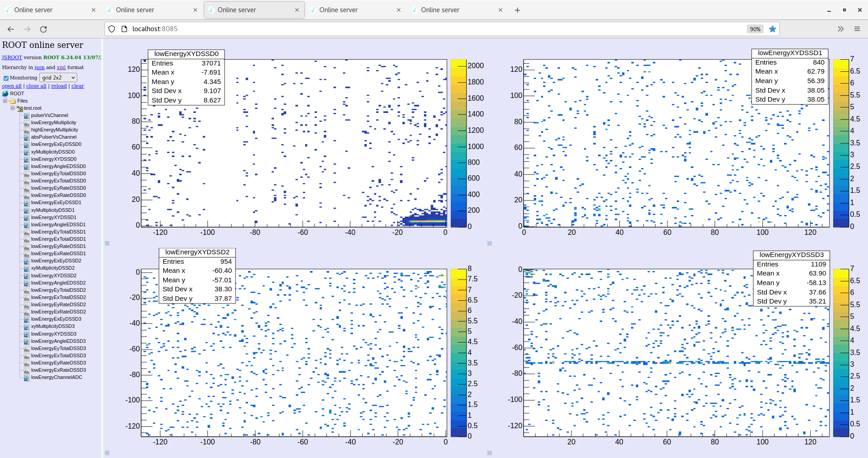Collapse the Files tree node
The image size is (868, 458).
point(5,101)
